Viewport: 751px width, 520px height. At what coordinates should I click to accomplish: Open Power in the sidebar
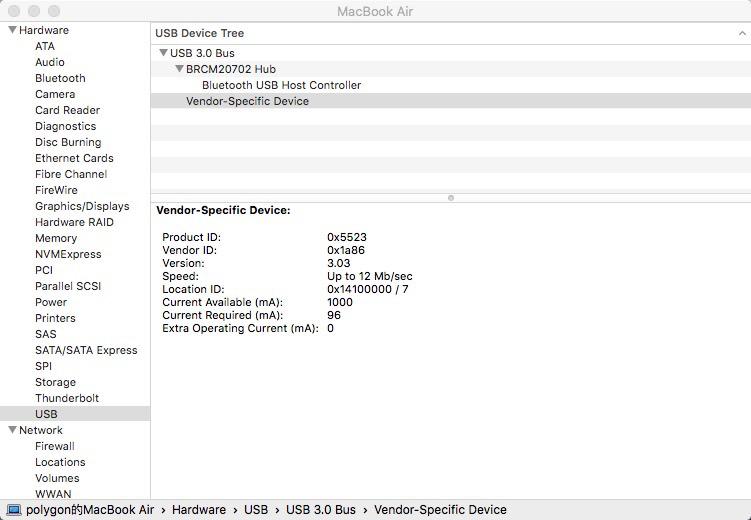click(51, 302)
